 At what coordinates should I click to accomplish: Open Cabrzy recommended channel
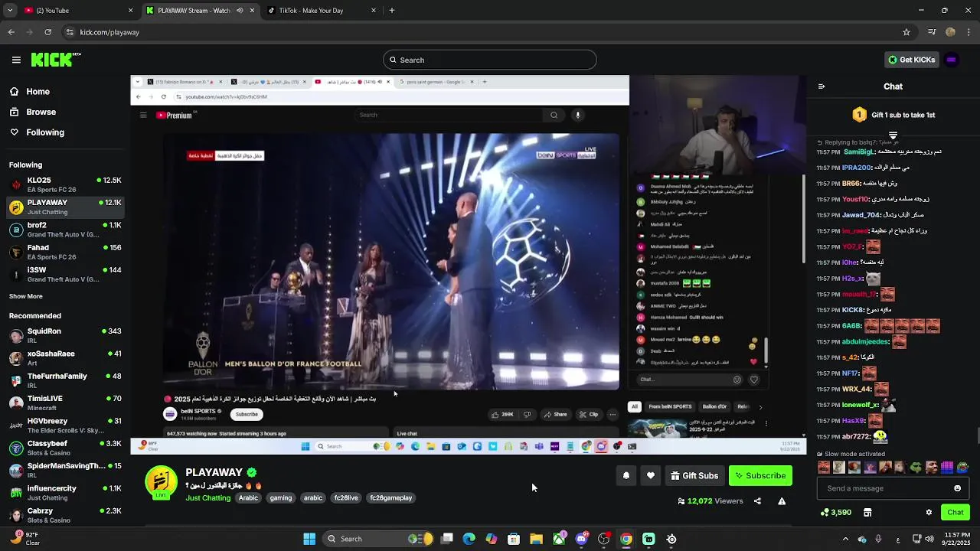pyautogui.click(x=64, y=515)
